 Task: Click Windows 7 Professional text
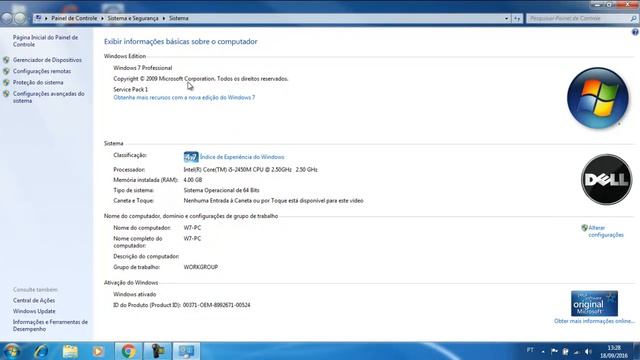(x=142, y=68)
